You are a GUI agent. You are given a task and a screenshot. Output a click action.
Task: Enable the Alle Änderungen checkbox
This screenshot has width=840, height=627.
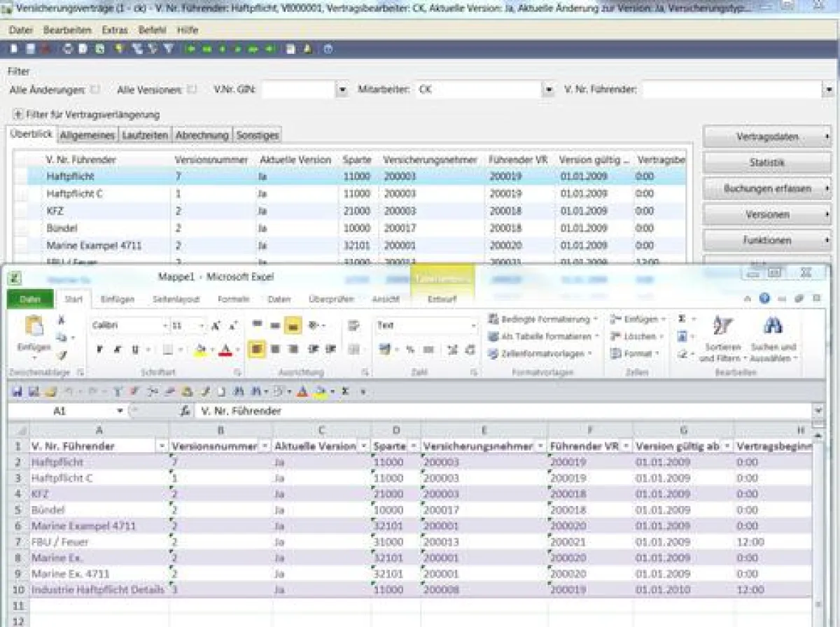(95, 90)
